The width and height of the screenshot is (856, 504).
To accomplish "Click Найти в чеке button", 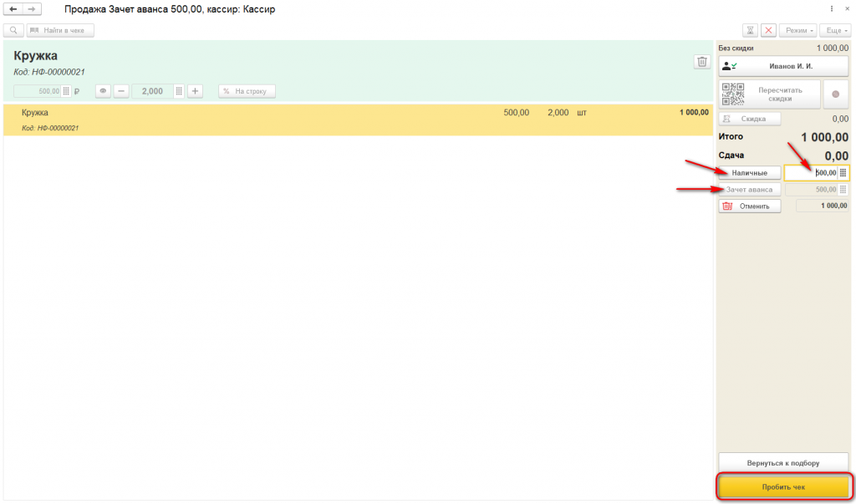I will (x=60, y=31).
